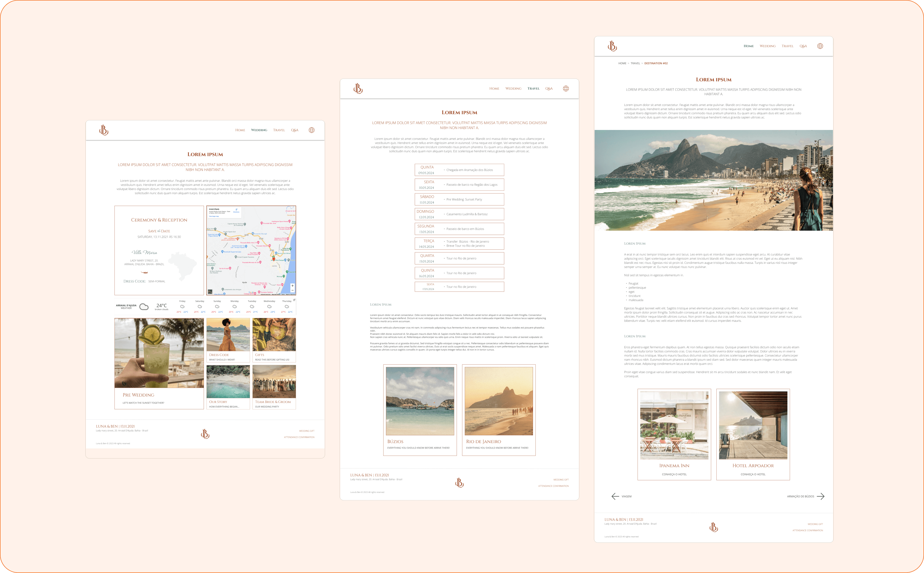Click the map zoom out minus button
Screen dimensions: 924x573
coord(292,290)
